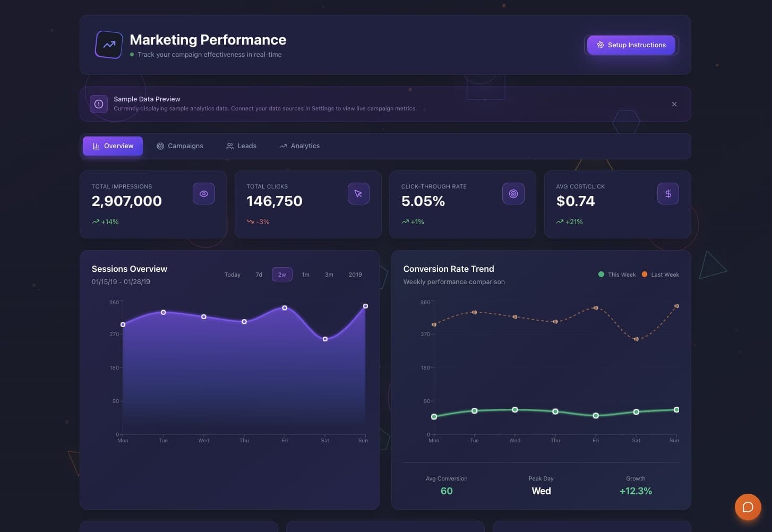Screen dimensions: 772x532
Task: Click the Fri data point in Sessions Overview chart
Action: click(x=285, y=308)
